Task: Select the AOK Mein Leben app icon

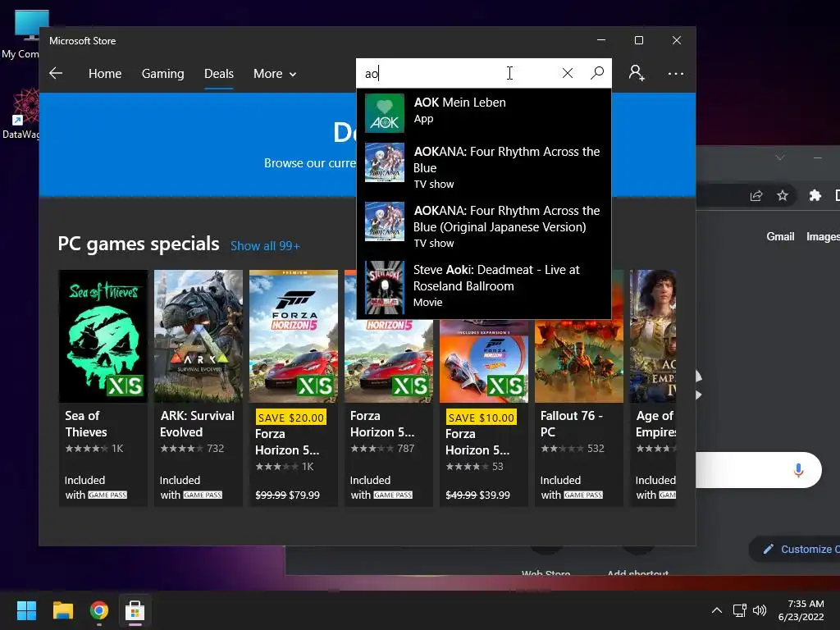Action: [384, 113]
